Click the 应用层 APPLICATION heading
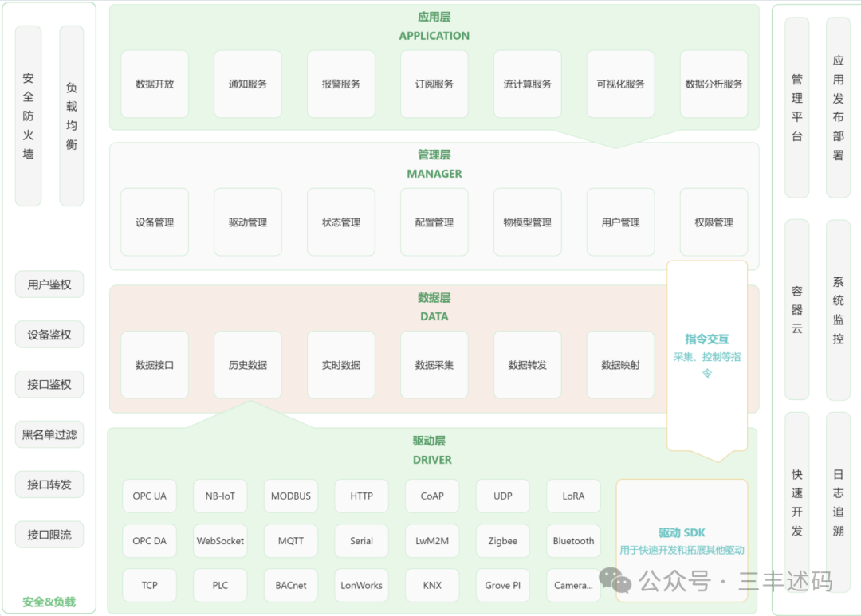Image resolution: width=861 pixels, height=616 pixels. coord(434,26)
